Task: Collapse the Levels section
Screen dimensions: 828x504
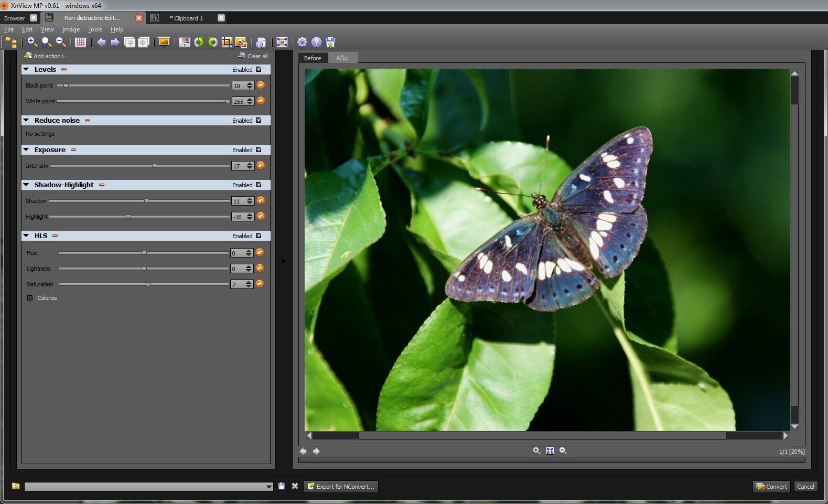Action: pyautogui.click(x=26, y=69)
